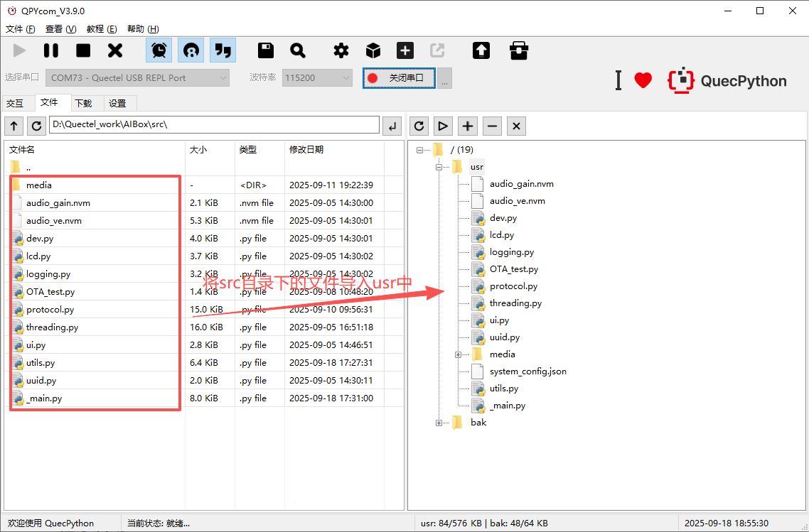Viewport: 809px width, 532px height.
Task: Click the upload arrow toolbar icon
Action: [481, 50]
